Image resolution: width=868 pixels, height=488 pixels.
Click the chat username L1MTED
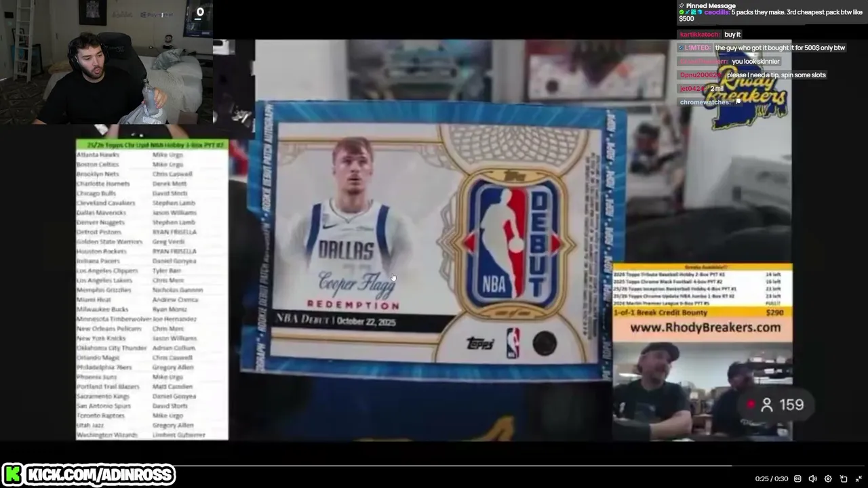[697, 48]
